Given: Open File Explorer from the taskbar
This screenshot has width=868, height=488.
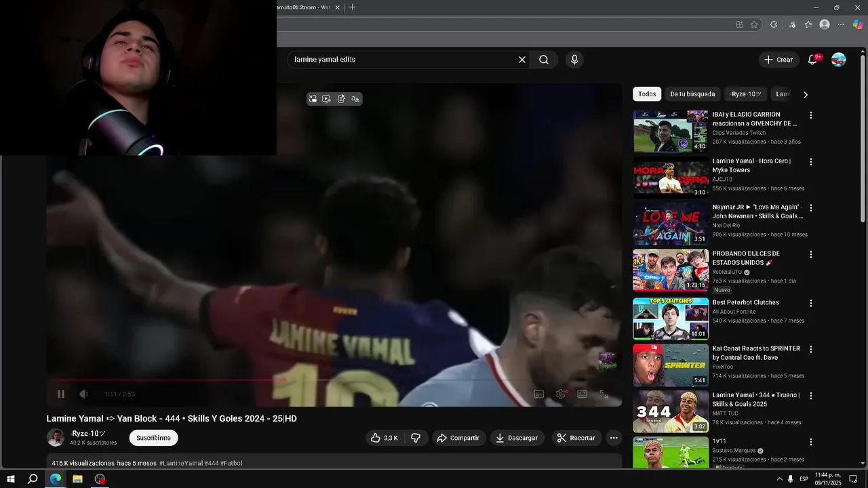Looking at the screenshot, I should 78,479.
